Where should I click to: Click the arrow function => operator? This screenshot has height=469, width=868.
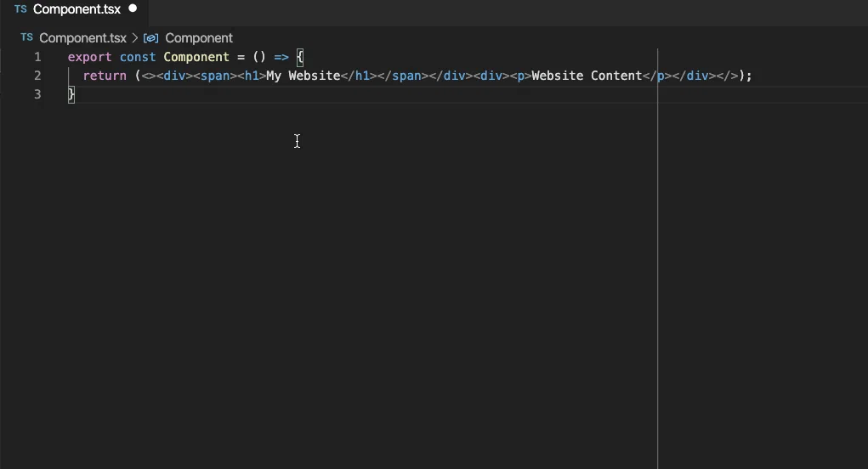click(x=281, y=57)
